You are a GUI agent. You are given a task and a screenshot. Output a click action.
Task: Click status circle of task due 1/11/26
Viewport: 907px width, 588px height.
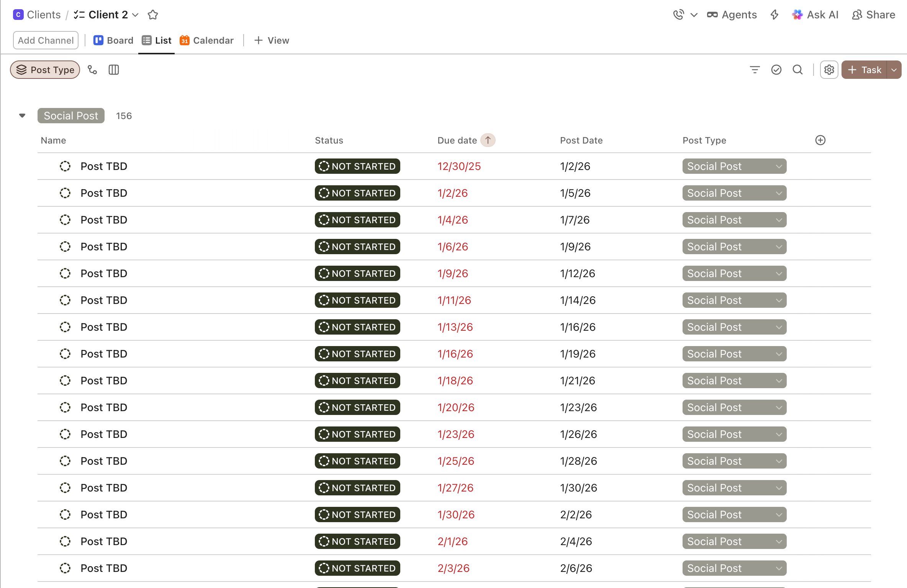(x=65, y=300)
